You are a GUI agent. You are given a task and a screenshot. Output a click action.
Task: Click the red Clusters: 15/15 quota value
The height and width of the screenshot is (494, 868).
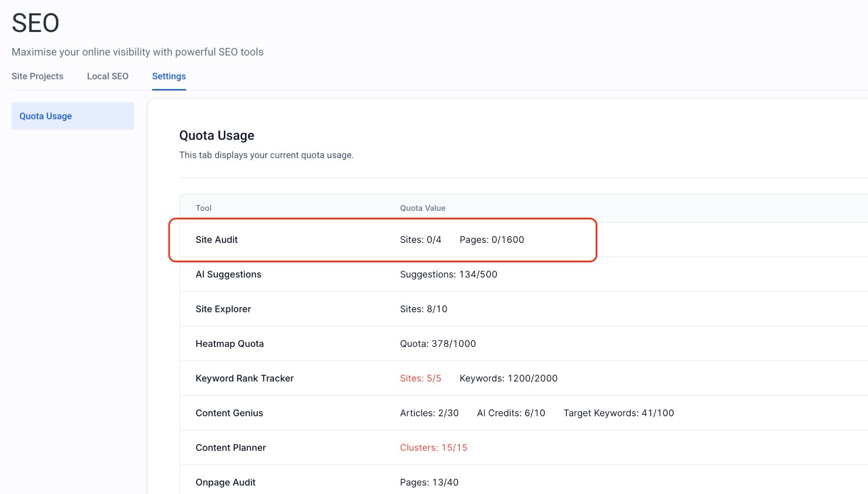(x=434, y=448)
